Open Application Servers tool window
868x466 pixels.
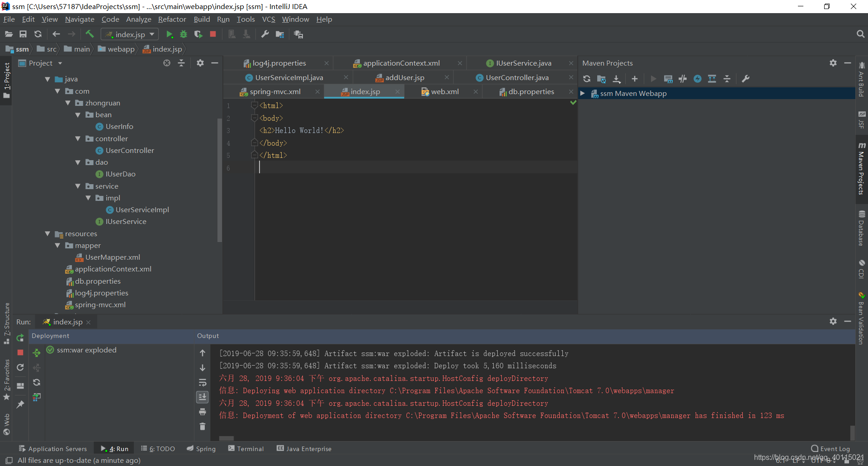click(52, 449)
